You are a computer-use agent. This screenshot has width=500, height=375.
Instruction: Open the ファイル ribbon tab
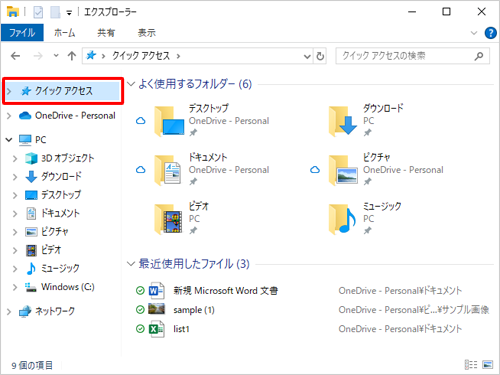pyautogui.click(x=22, y=33)
